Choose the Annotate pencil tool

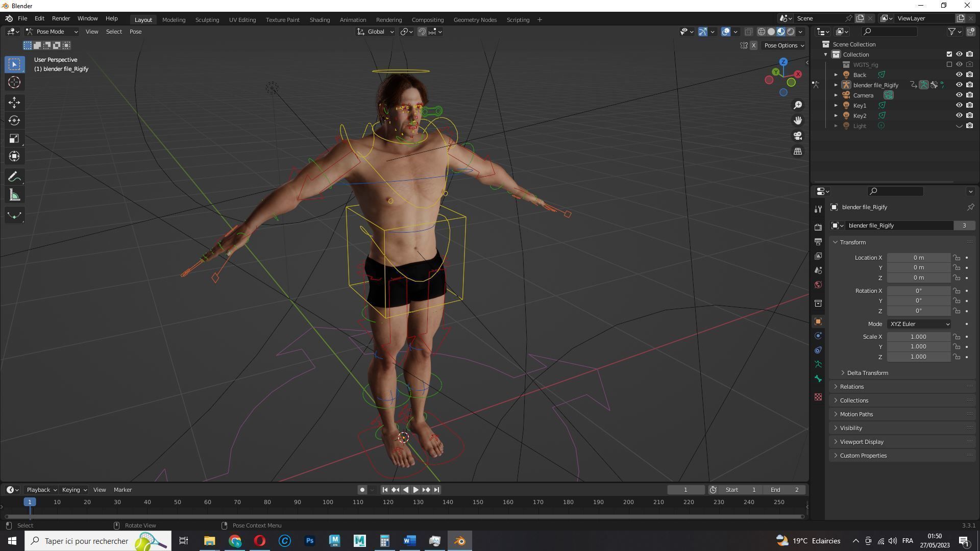point(14,177)
